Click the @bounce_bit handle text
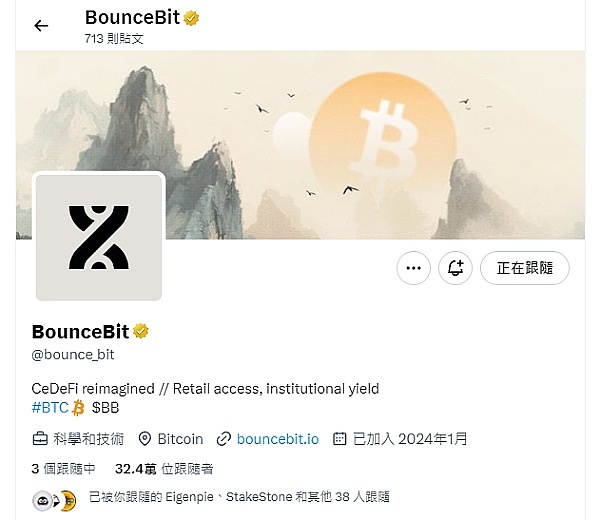The image size is (600, 520). [73, 355]
